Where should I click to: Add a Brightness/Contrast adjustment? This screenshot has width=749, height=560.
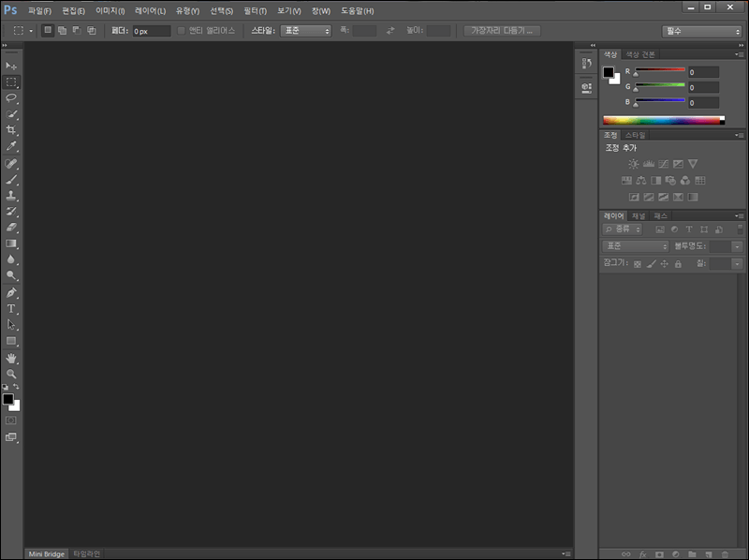[634, 164]
